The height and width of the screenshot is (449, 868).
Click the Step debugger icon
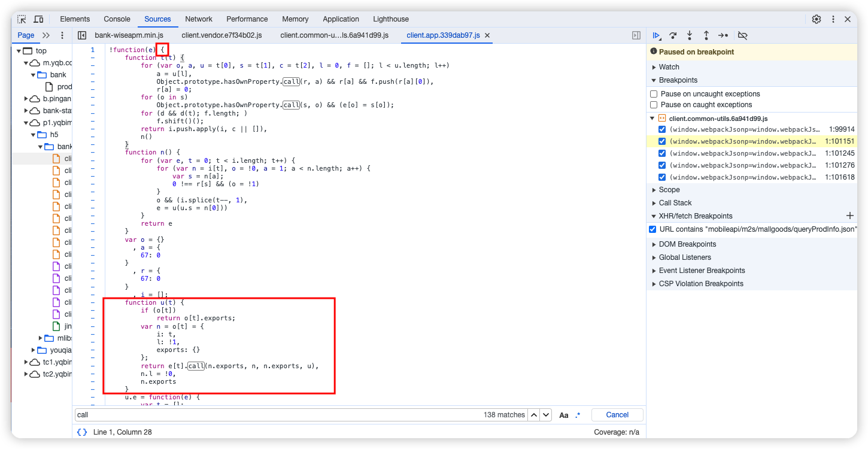723,35
